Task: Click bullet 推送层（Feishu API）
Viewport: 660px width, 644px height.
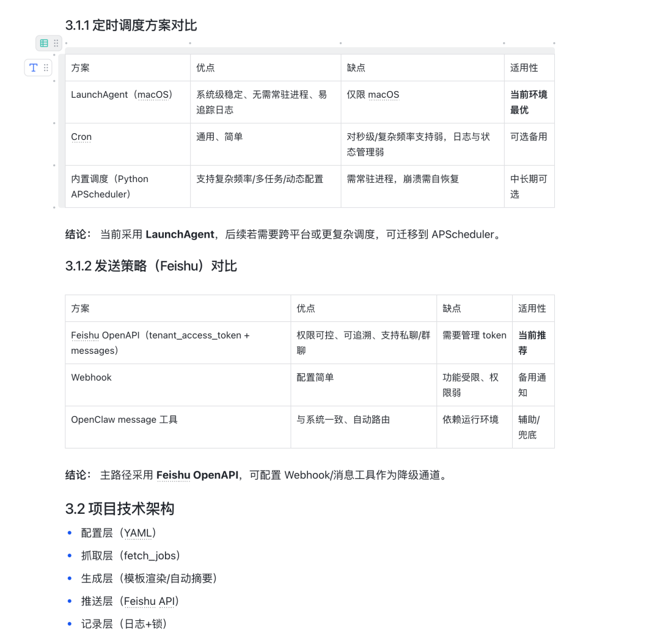Action: click(x=130, y=601)
